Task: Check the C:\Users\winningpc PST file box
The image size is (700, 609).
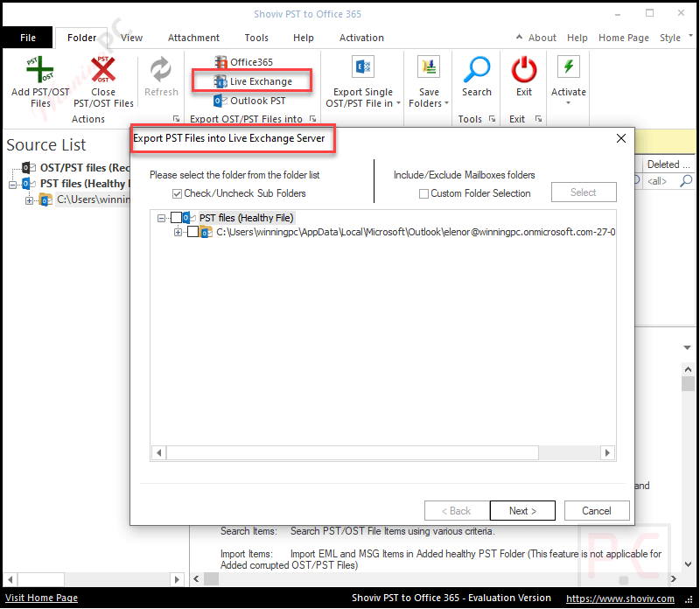Action: click(192, 232)
